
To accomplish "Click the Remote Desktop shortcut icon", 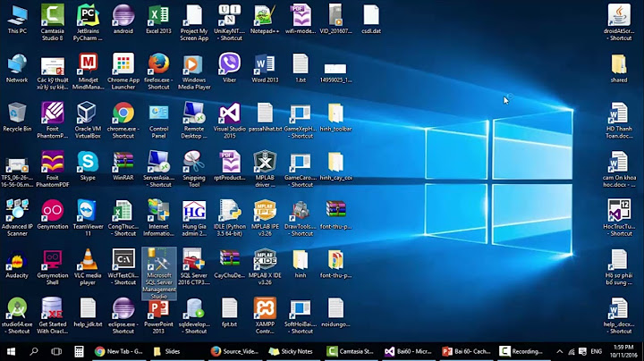I will pos(194,120).
